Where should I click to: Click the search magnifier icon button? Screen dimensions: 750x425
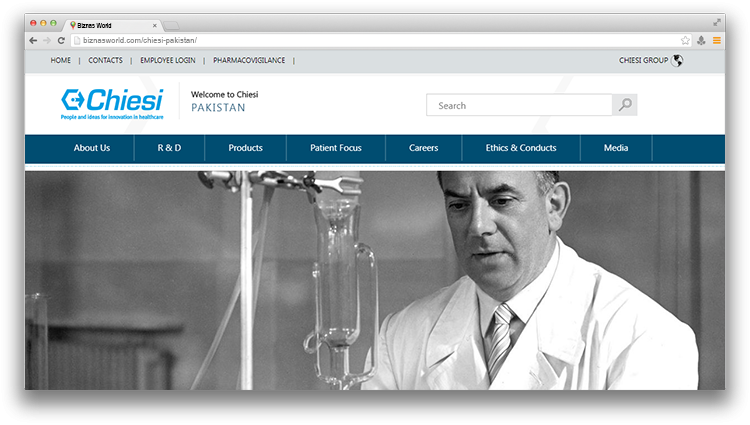[624, 105]
